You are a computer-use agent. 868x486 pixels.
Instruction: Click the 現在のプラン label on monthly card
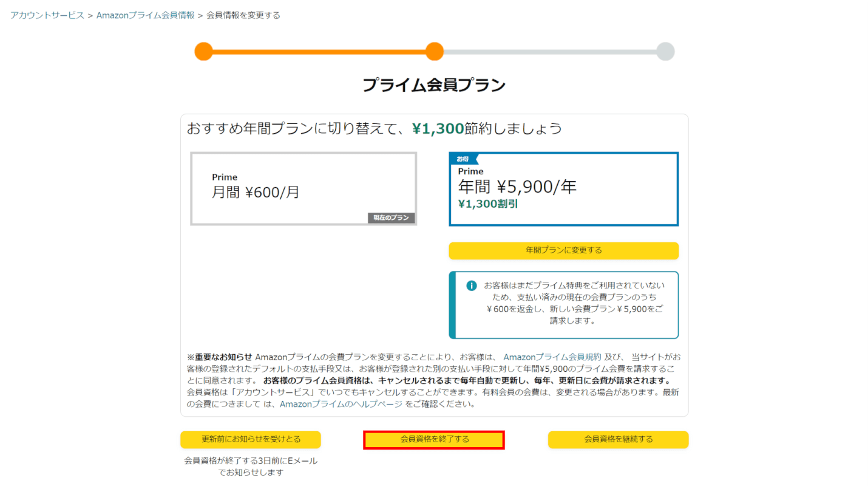pos(391,218)
